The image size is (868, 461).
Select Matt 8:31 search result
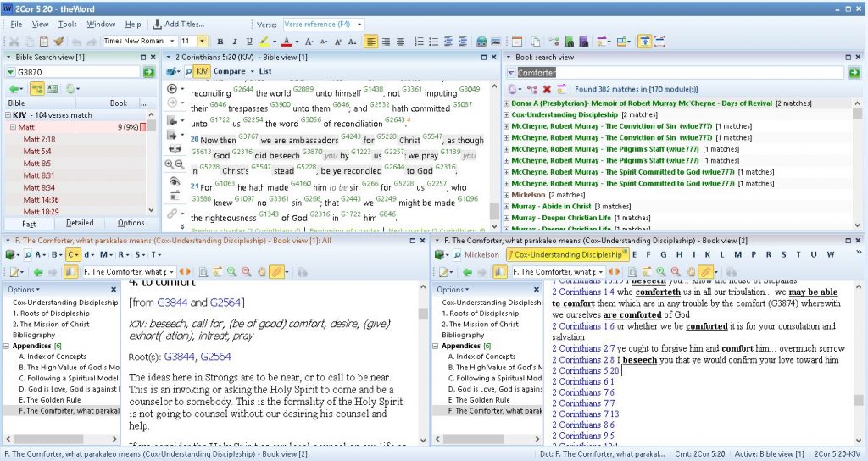pos(39,175)
